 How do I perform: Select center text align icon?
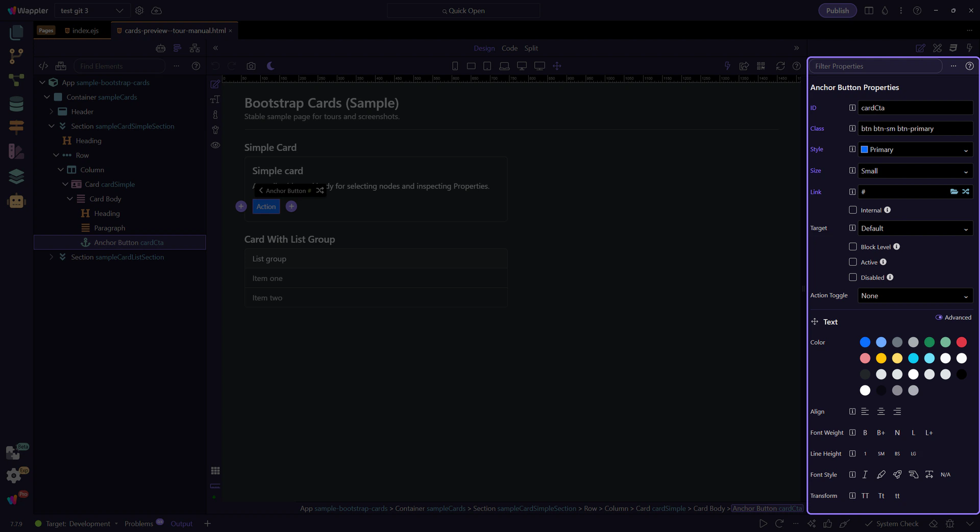point(880,412)
